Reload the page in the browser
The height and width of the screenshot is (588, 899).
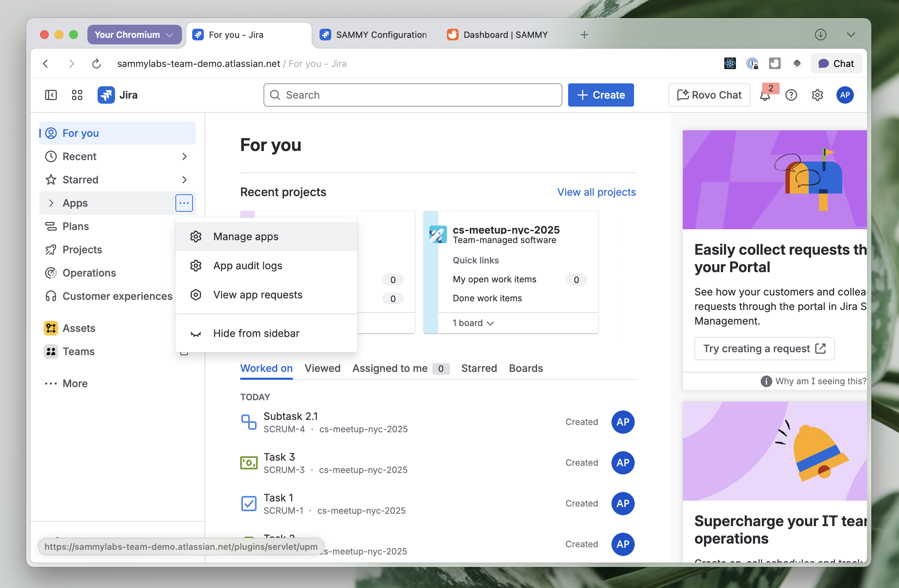point(97,63)
